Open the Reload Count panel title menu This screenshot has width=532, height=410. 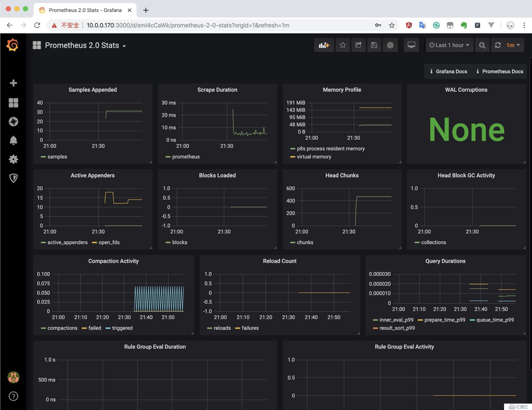click(x=280, y=261)
